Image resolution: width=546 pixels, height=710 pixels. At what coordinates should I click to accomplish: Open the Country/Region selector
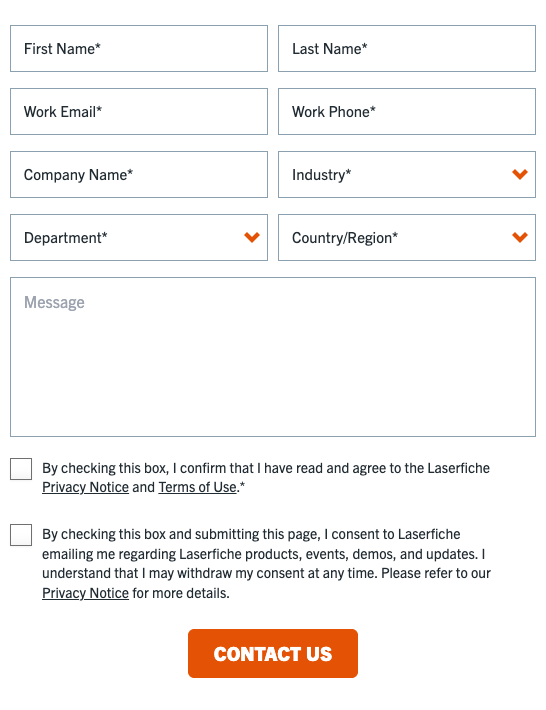pos(407,237)
